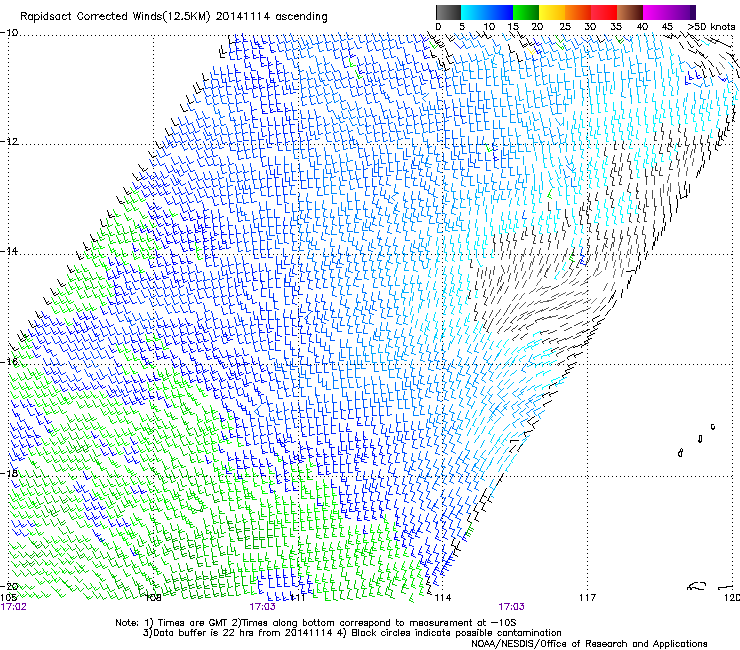Select the green 15-20 knots legend swatch

526,12
